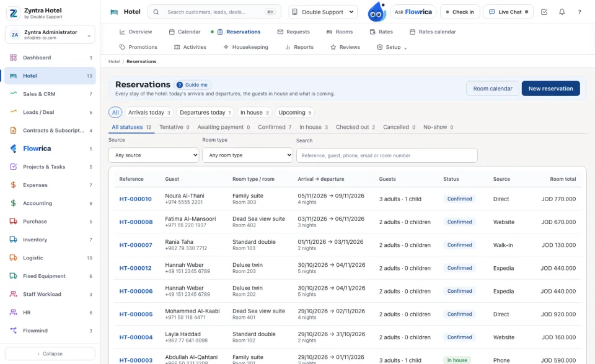Open the notifications bell
This screenshot has height=364, width=595.
click(562, 12)
